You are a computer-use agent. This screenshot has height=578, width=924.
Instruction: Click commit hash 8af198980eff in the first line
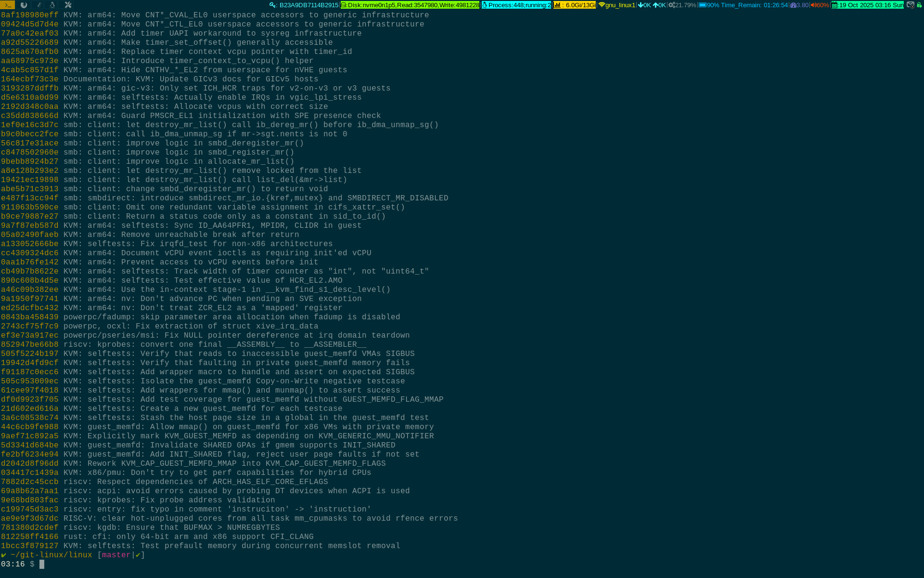[29, 15]
